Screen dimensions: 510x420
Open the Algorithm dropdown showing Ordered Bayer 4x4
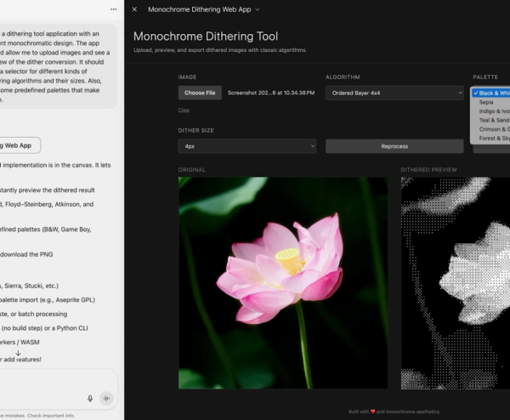pos(394,93)
